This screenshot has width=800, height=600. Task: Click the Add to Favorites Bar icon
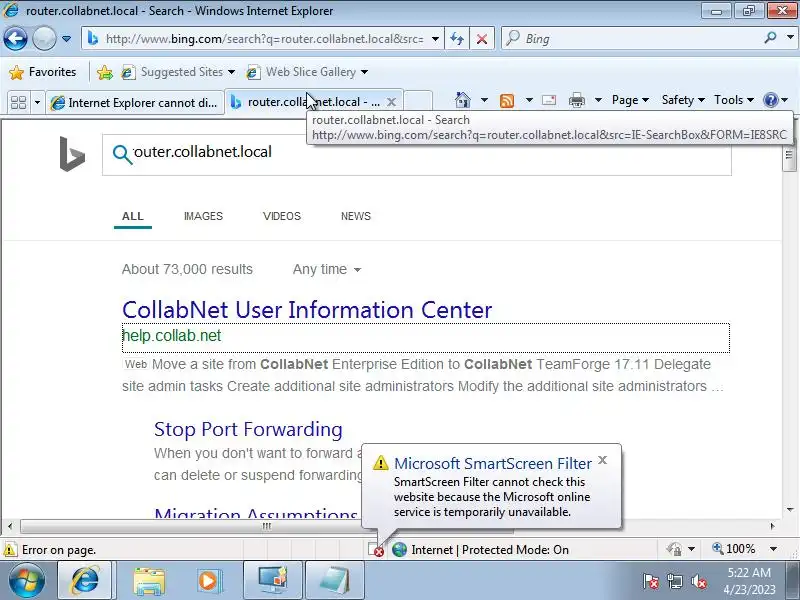105,72
